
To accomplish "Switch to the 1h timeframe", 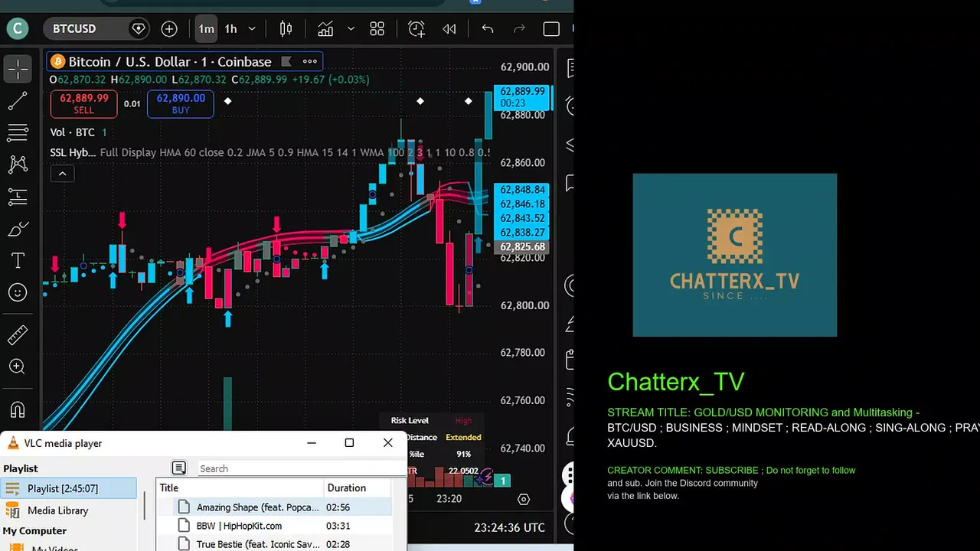I will (230, 29).
